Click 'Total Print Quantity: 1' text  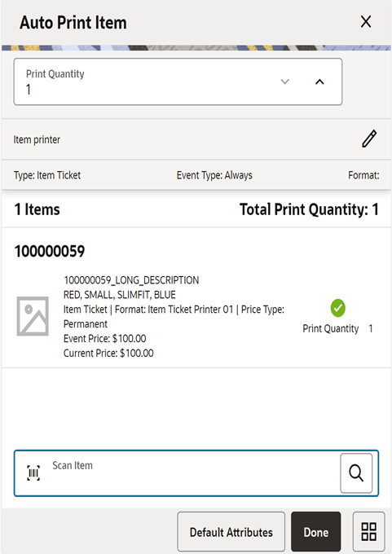pyautogui.click(x=309, y=209)
